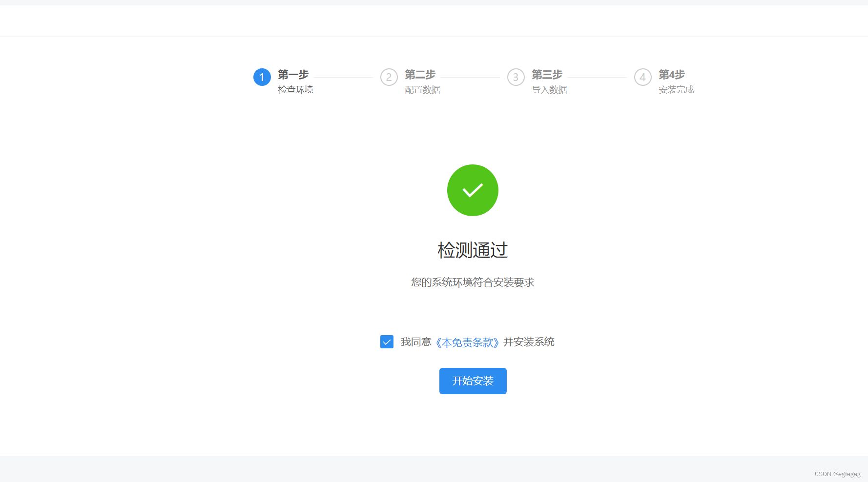Screen dimensions: 868x482
Task: Toggle the disclaimer agreement checkbox off
Action: 387,342
